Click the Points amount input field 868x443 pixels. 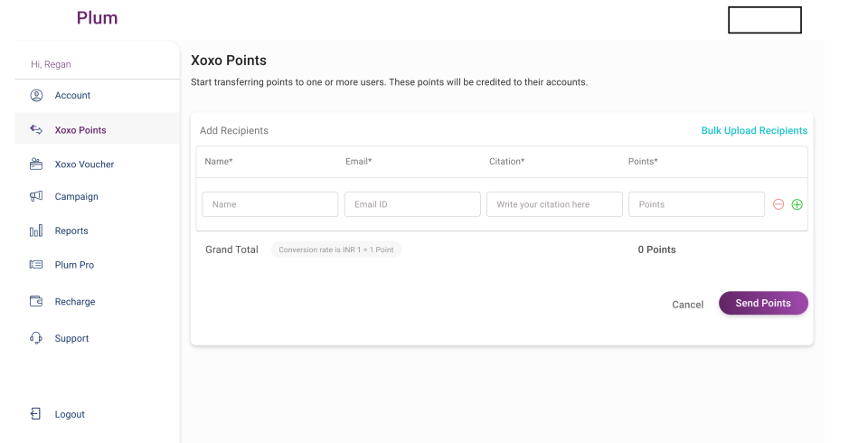[696, 204]
